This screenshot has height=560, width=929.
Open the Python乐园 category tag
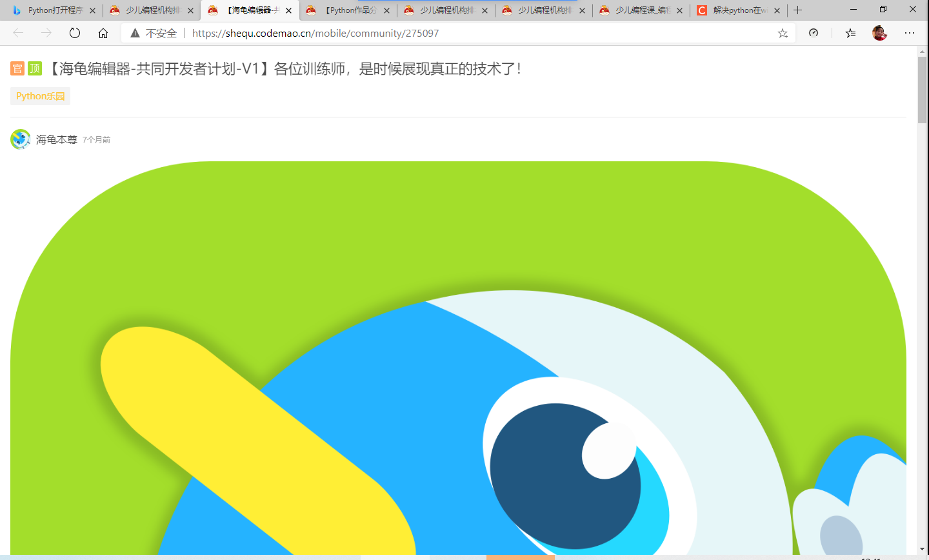(40, 96)
